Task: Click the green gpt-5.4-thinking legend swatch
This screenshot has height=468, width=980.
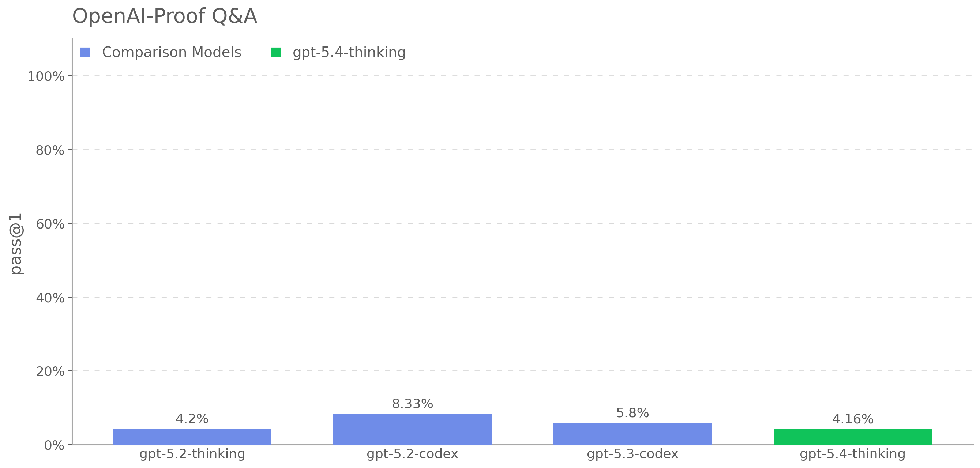Action: click(276, 52)
